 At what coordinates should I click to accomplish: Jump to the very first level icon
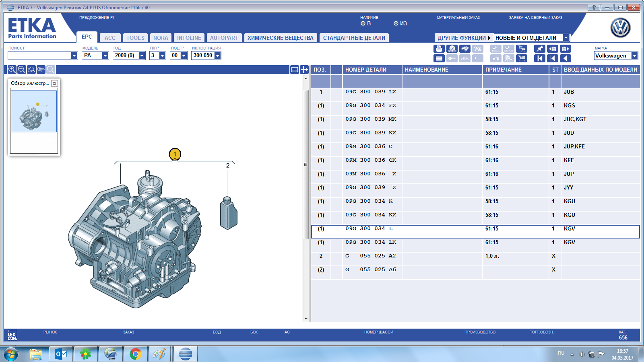pyautogui.click(x=540, y=58)
